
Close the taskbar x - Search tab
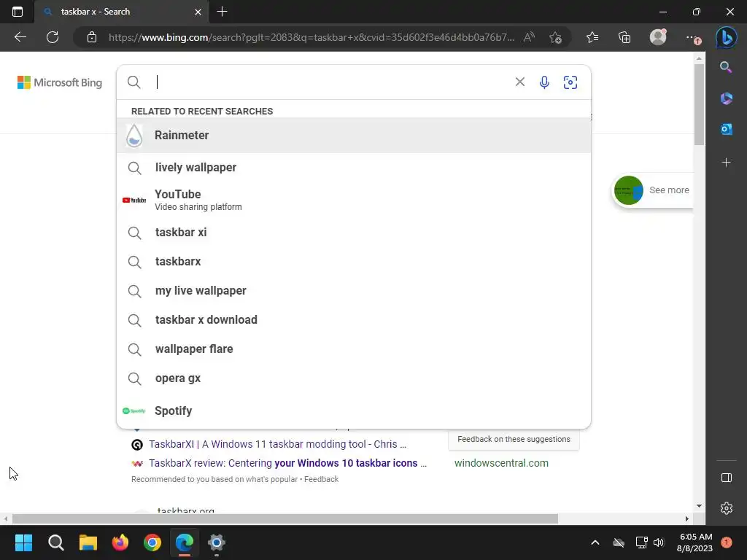198,12
